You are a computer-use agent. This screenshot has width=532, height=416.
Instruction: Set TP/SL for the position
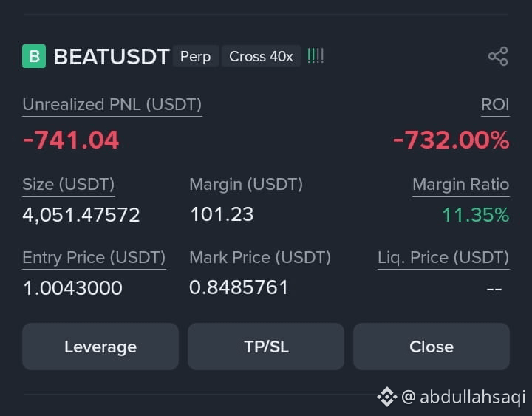(x=266, y=347)
